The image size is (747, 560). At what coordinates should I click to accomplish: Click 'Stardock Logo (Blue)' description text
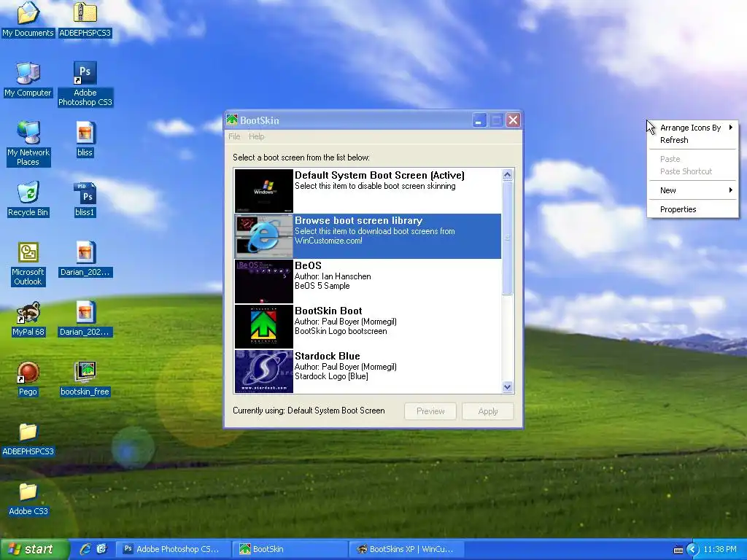[331, 376]
